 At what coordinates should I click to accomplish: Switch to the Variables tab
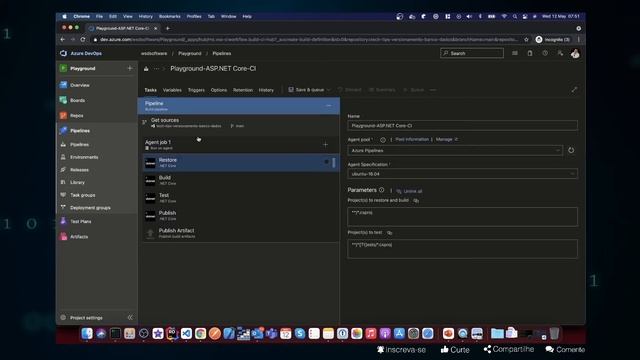pyautogui.click(x=172, y=90)
